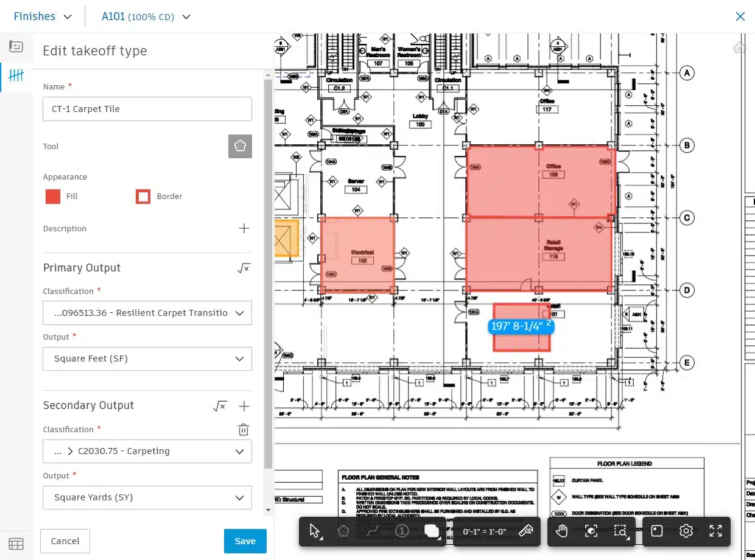Switch to the markups panel in sidebar
Image resolution: width=755 pixels, height=560 pixels.
(x=16, y=46)
